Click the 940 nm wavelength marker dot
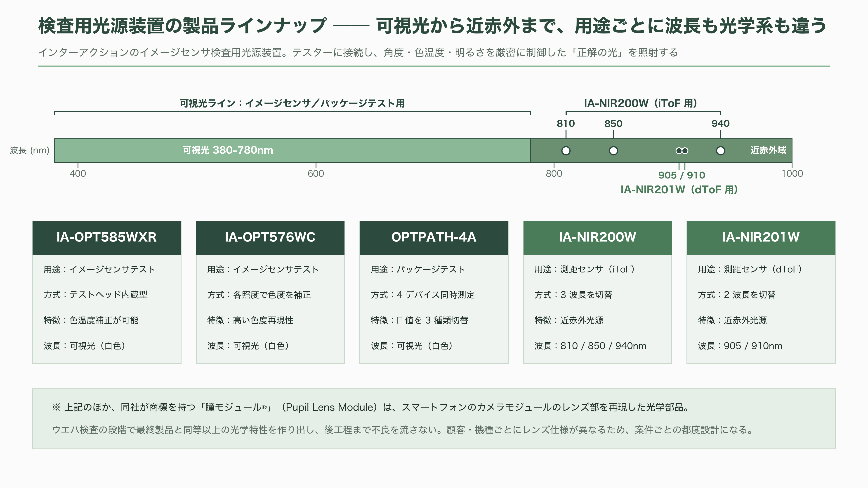Screen dimensions: 868x488 pos(720,150)
